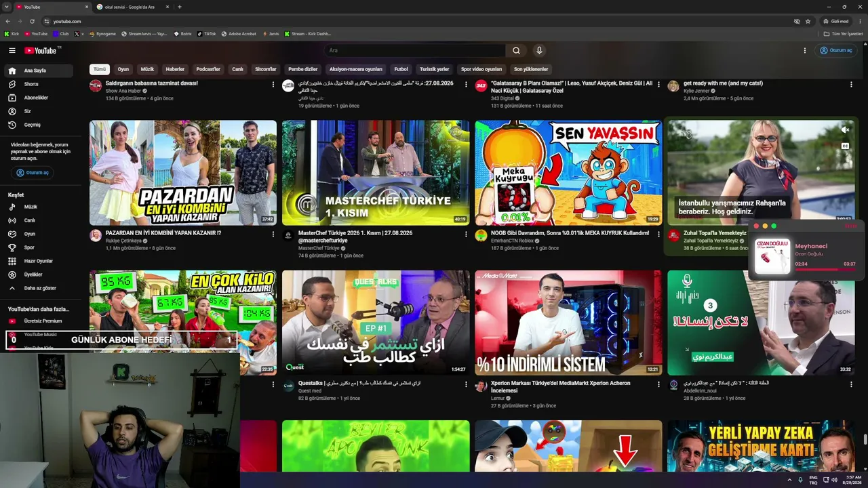Open a new browser tab with the plus button
868x488 pixels.
pos(179,7)
